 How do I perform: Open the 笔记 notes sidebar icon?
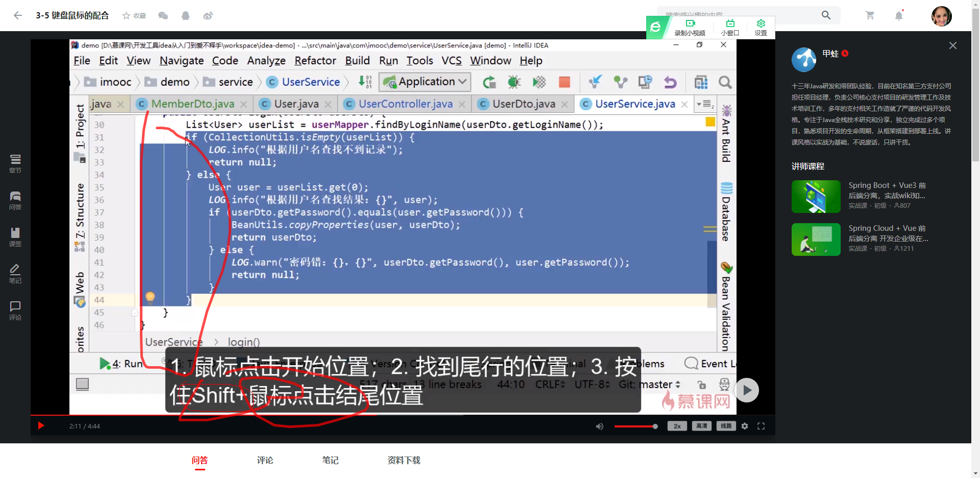15,274
